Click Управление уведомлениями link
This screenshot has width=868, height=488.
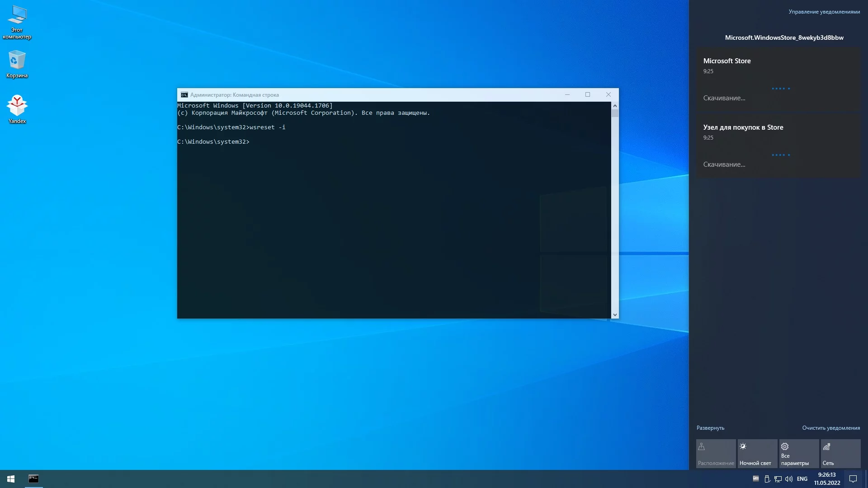click(x=824, y=12)
